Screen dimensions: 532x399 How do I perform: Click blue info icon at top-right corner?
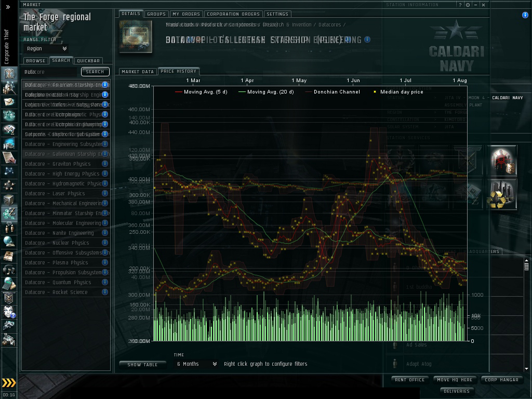click(525, 15)
